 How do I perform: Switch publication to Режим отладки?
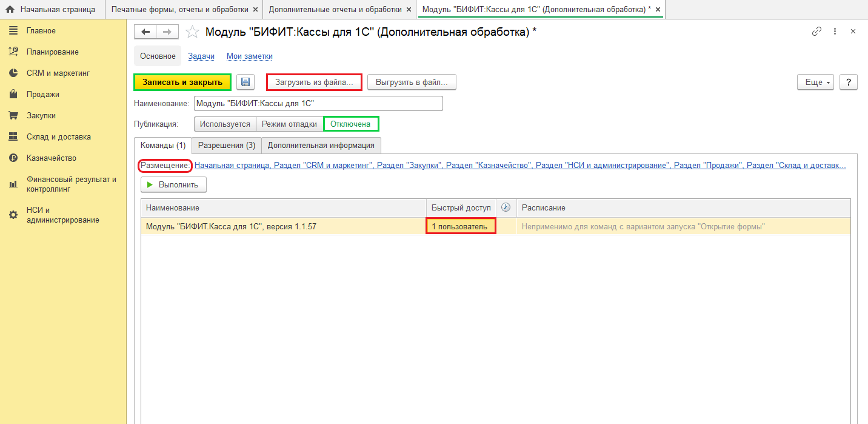(289, 124)
